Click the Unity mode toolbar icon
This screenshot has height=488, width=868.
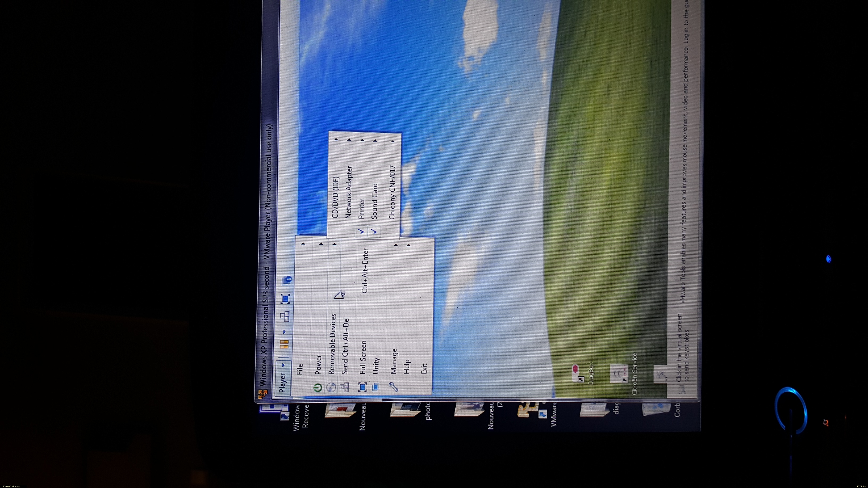coord(286,280)
